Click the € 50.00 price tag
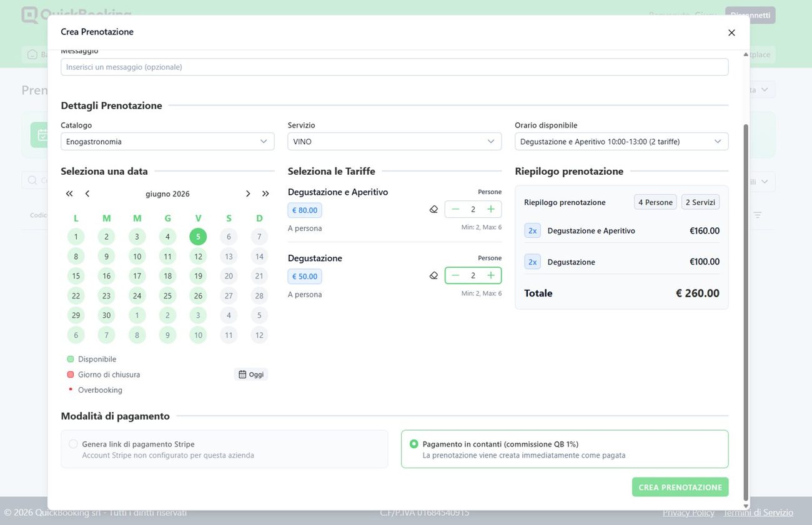812x525 pixels. pyautogui.click(x=305, y=277)
